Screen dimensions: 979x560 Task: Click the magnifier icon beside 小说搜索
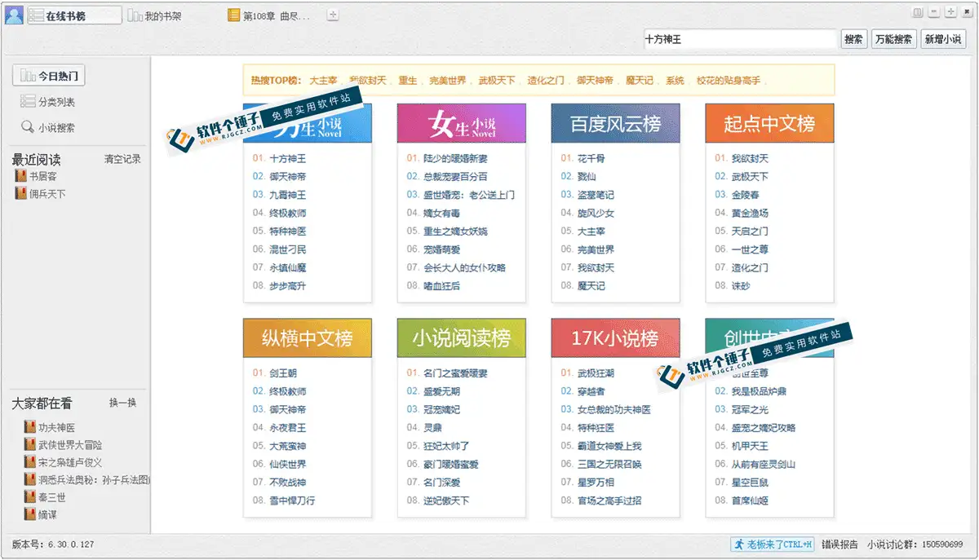[27, 127]
